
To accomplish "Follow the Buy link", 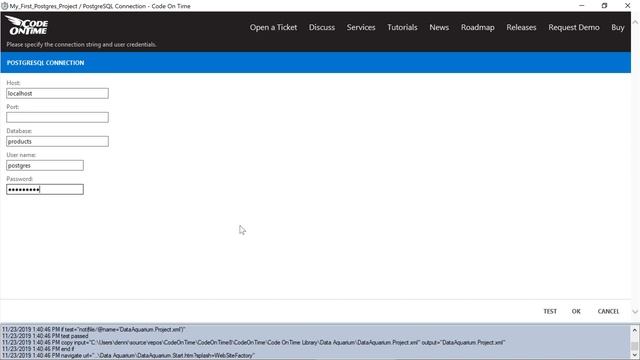I will [618, 27].
